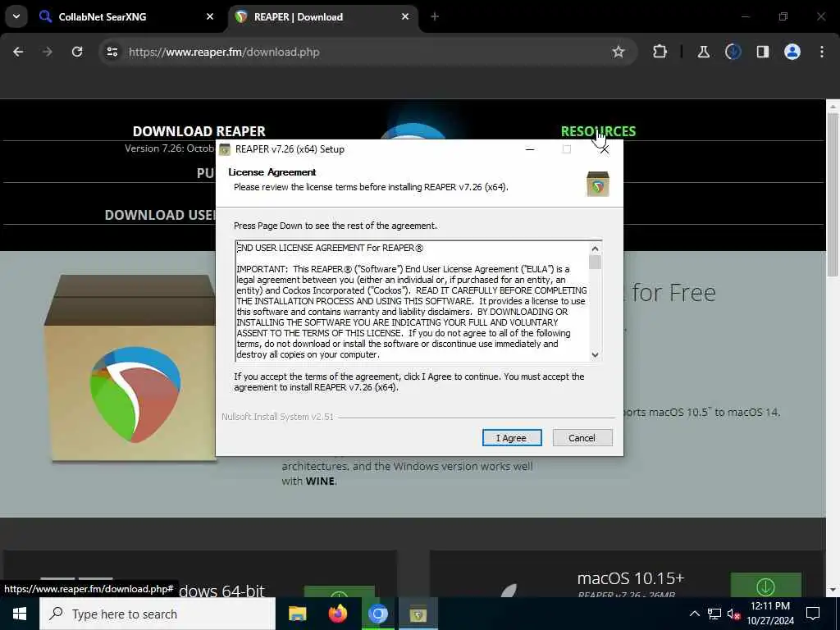Click macOS 10.15+ green download button

click(x=765, y=586)
